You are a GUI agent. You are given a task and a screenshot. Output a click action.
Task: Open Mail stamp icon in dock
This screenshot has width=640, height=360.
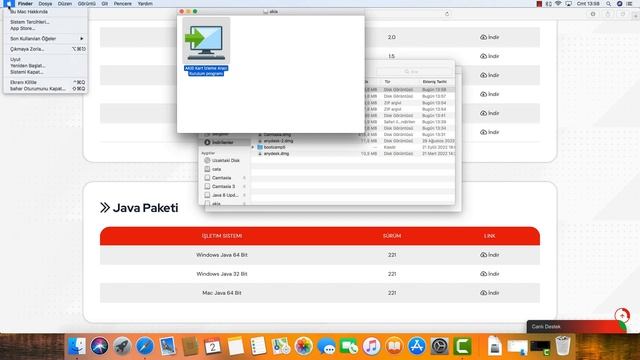tap(167, 347)
